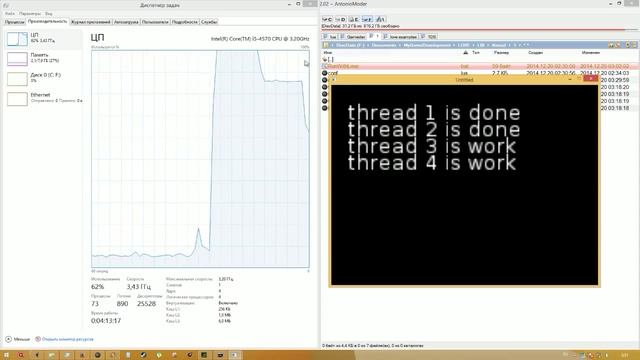Close the Untitled LÖVE window

[591, 78]
